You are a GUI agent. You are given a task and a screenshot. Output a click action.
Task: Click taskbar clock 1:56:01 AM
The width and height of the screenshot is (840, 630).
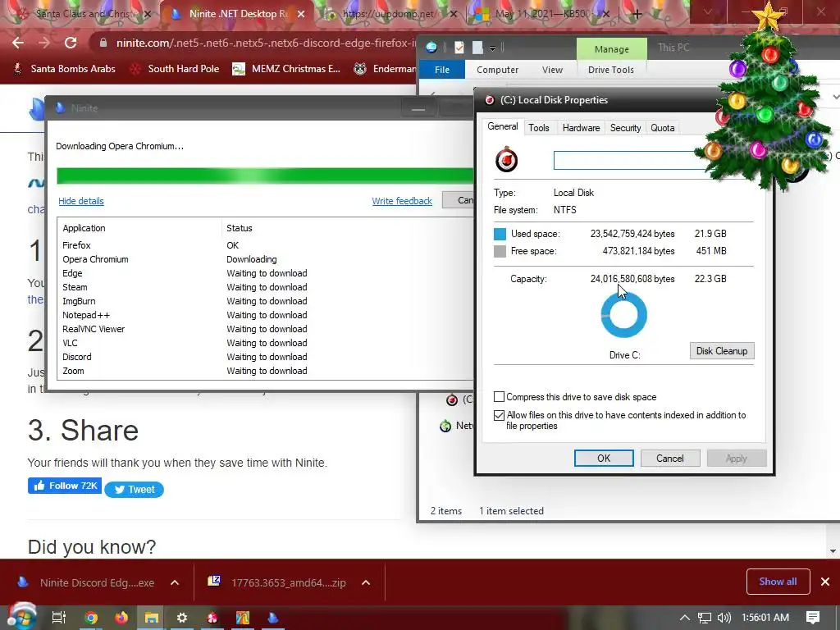click(765, 618)
